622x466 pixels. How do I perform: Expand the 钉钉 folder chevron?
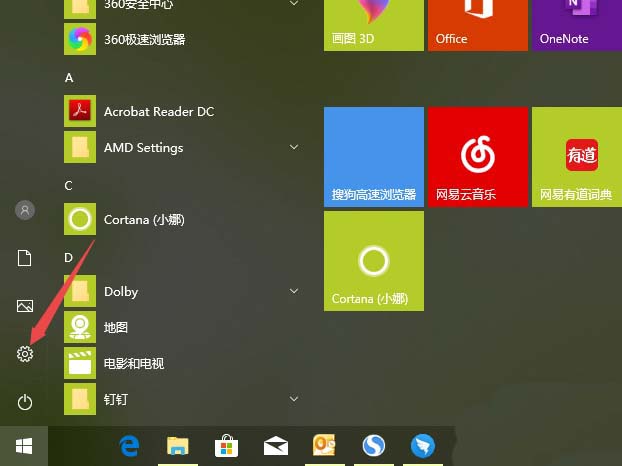click(x=294, y=399)
